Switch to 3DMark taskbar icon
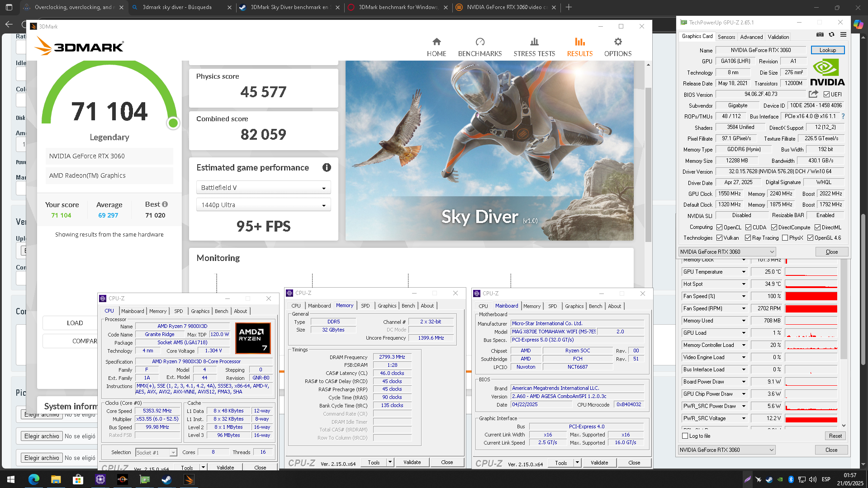868x488 pixels. [x=189, y=479]
